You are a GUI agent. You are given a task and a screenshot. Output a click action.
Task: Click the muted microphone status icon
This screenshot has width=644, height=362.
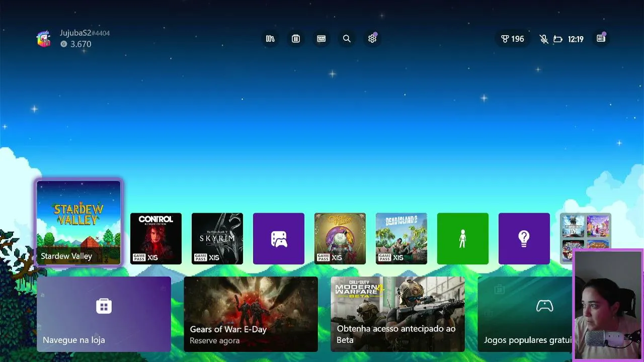click(544, 39)
